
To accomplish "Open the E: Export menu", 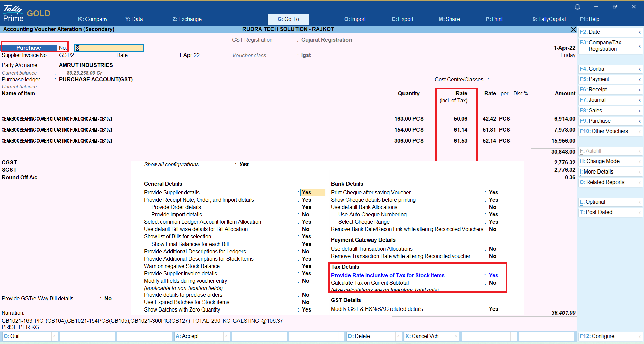I will click(402, 19).
